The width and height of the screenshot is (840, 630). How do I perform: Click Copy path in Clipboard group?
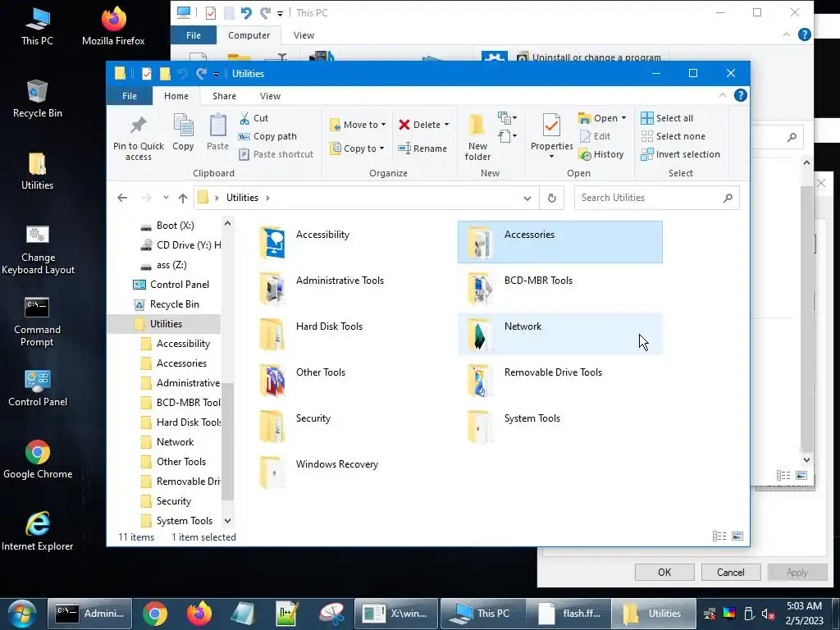pos(267,136)
